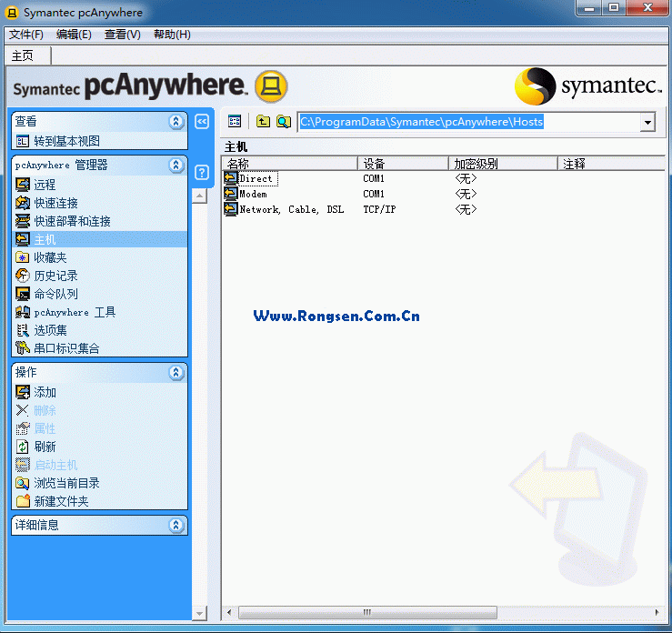This screenshot has width=672, height=633.
Task: Open the 远程 (Remote) item
Action: 45,185
